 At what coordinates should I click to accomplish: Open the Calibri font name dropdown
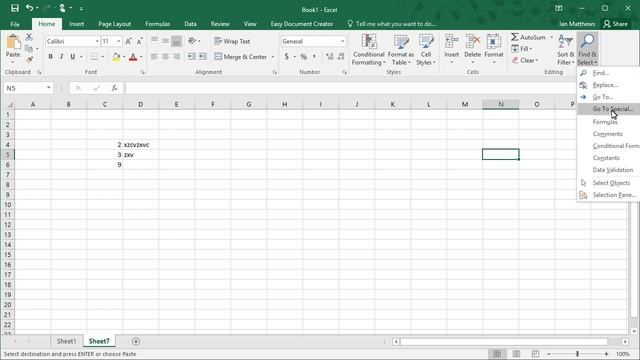tap(97, 41)
